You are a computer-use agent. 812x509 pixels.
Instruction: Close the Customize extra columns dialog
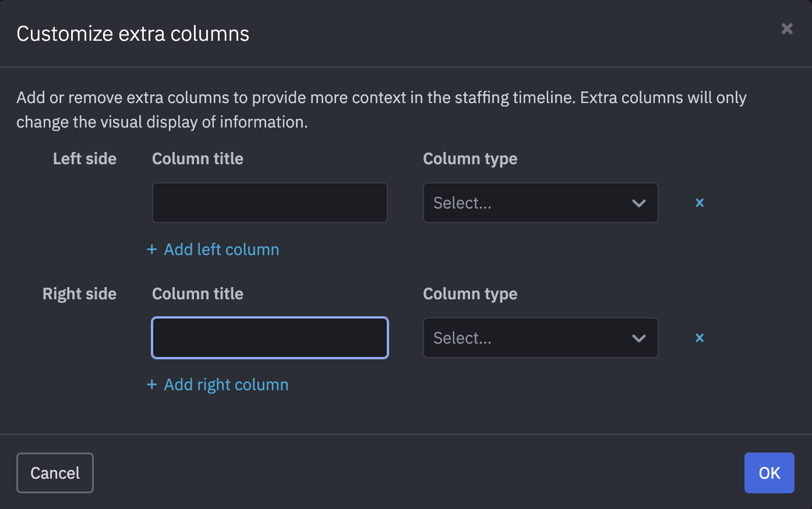(x=787, y=29)
